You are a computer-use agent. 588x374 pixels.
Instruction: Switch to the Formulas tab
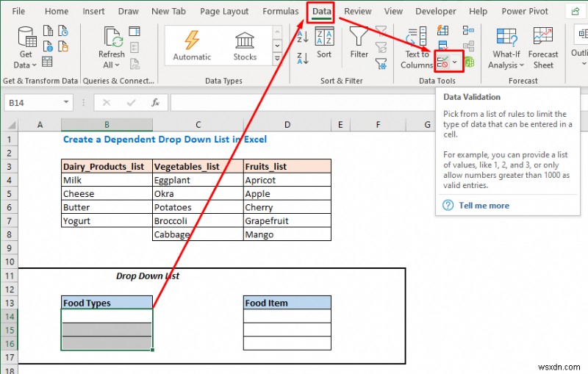pos(281,11)
